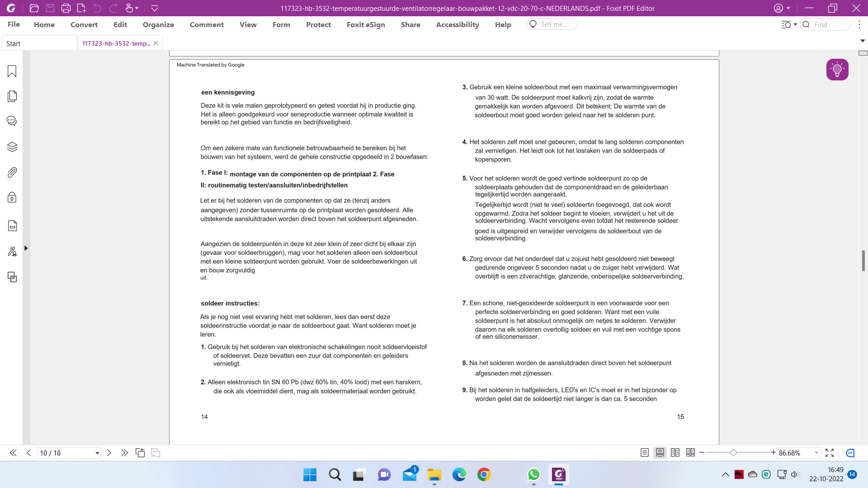Screen dimensions: 868x488
Task: Click the zoom in plus button
Action: [774, 453]
